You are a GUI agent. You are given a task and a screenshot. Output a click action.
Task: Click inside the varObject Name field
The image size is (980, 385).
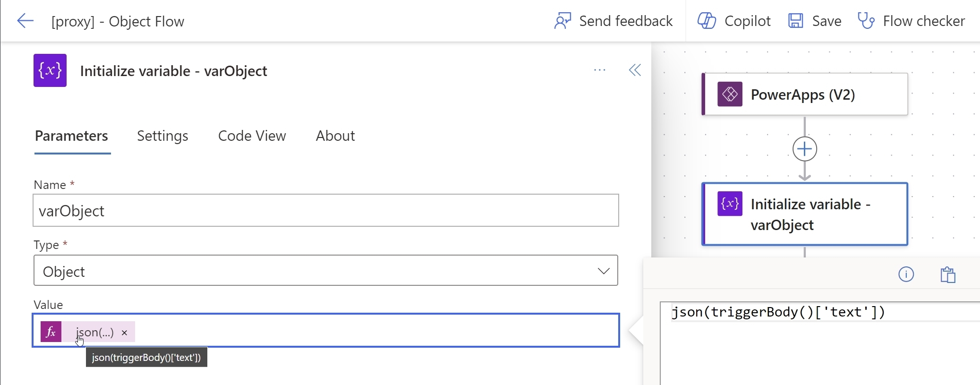326,210
